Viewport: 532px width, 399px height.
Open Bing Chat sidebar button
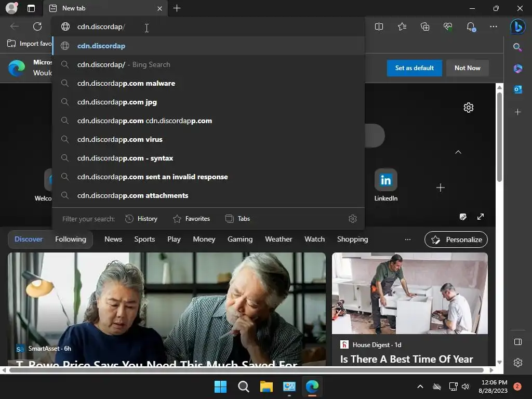(x=518, y=26)
